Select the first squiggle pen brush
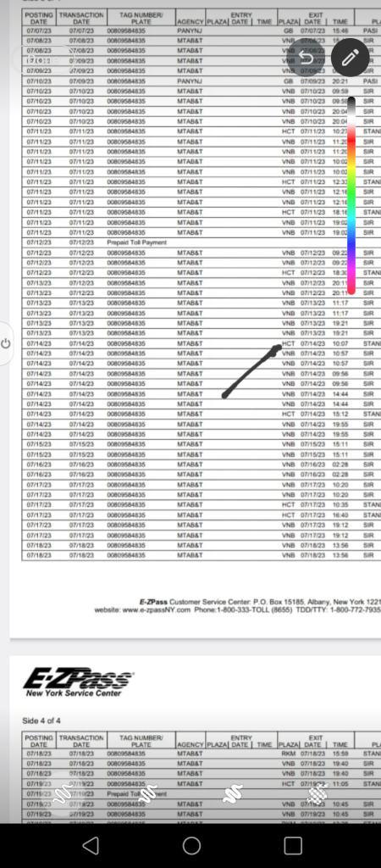The width and height of the screenshot is (381, 868). (x=62, y=793)
